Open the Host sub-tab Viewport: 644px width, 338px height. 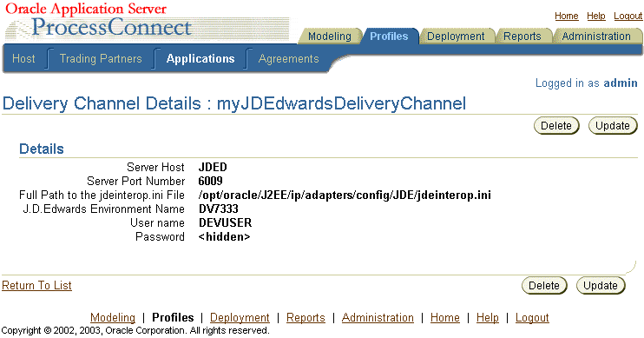click(23, 59)
